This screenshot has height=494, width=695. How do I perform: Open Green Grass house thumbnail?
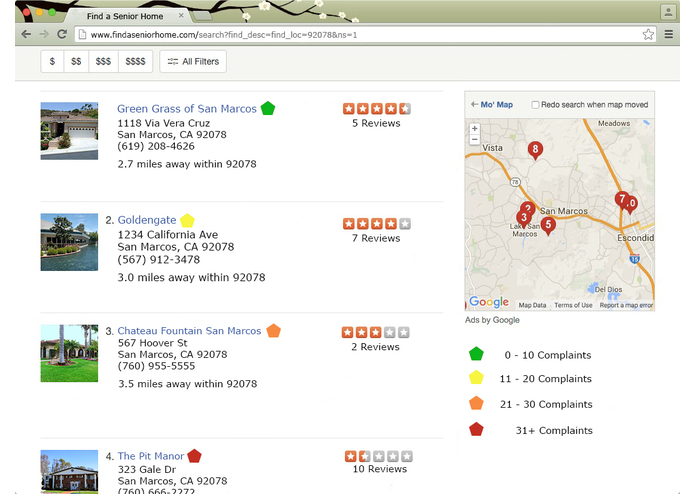click(x=69, y=131)
